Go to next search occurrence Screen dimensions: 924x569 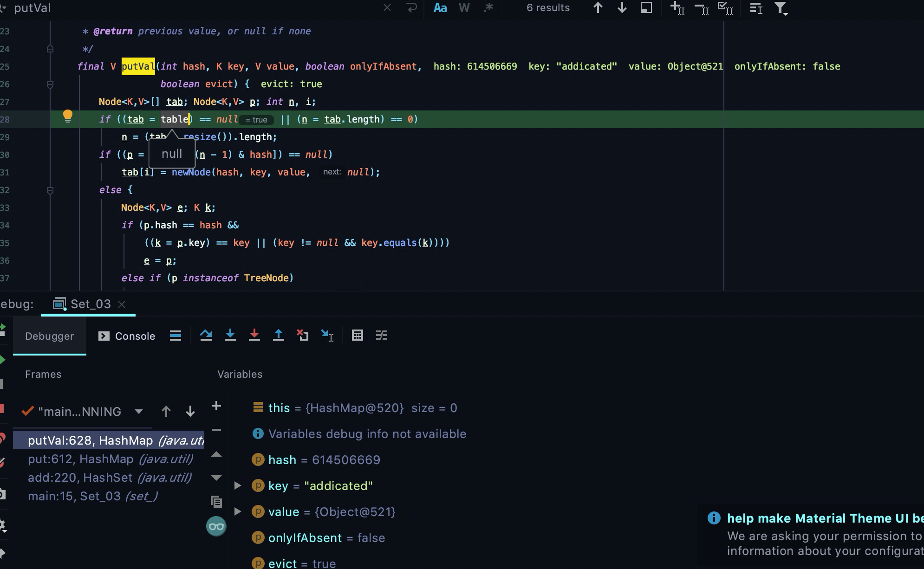(622, 8)
